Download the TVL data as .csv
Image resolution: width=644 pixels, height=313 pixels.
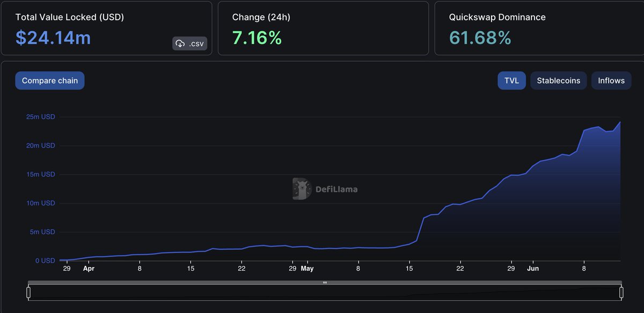click(189, 43)
